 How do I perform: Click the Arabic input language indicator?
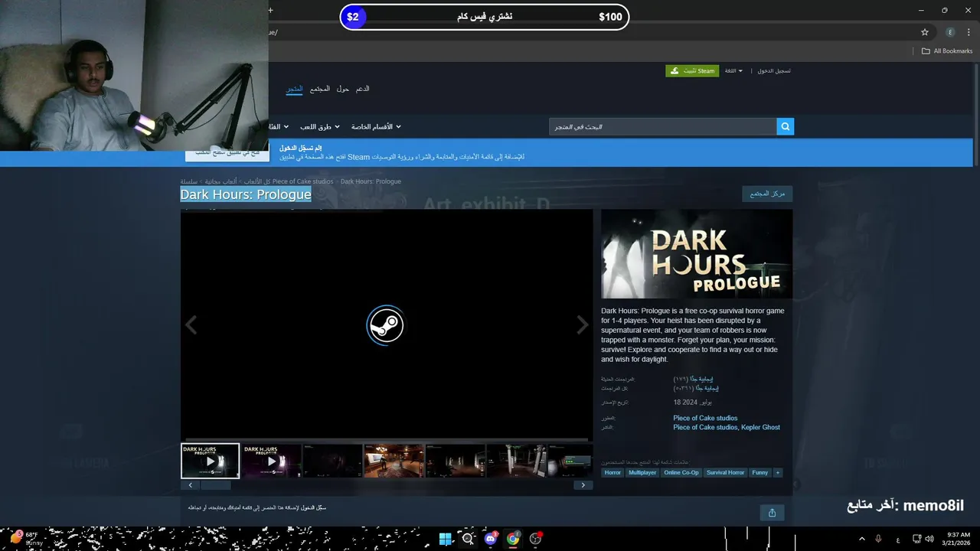pyautogui.click(x=898, y=540)
